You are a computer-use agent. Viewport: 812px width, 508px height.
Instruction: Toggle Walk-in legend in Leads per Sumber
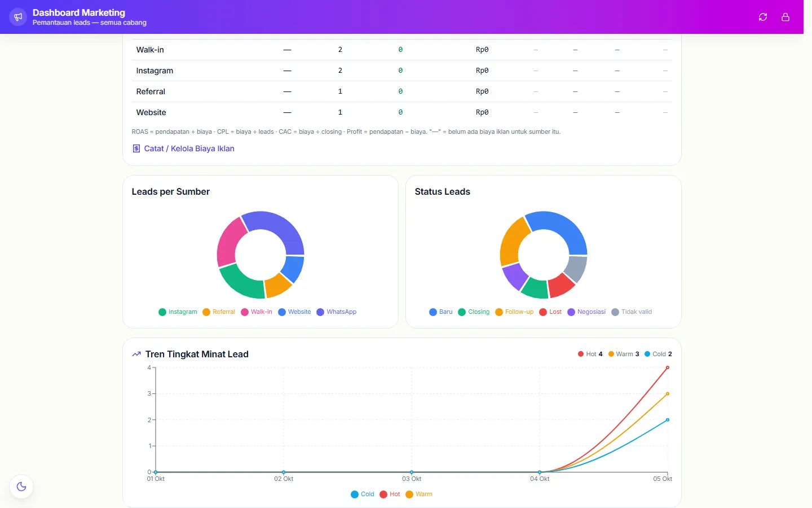pos(257,312)
